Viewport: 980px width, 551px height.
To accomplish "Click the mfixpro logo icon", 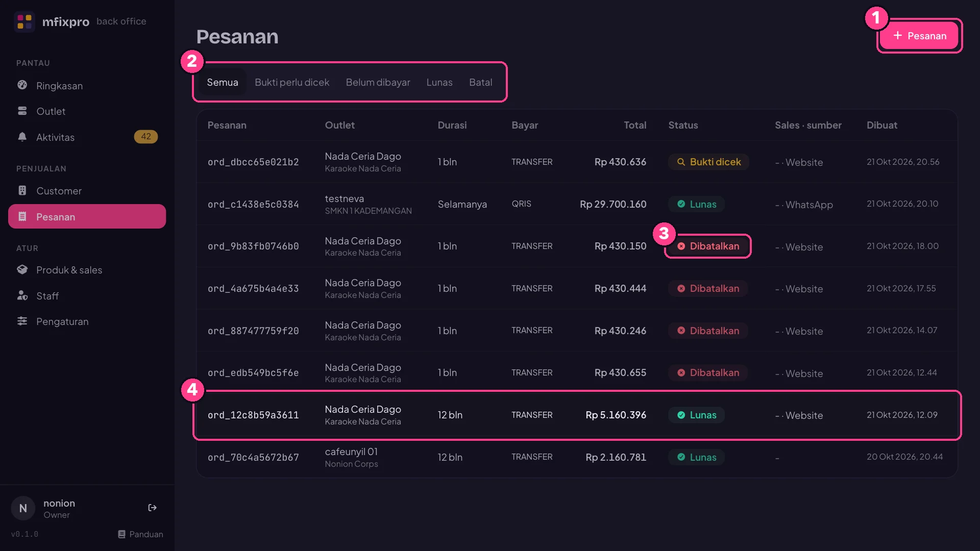I will click(24, 21).
